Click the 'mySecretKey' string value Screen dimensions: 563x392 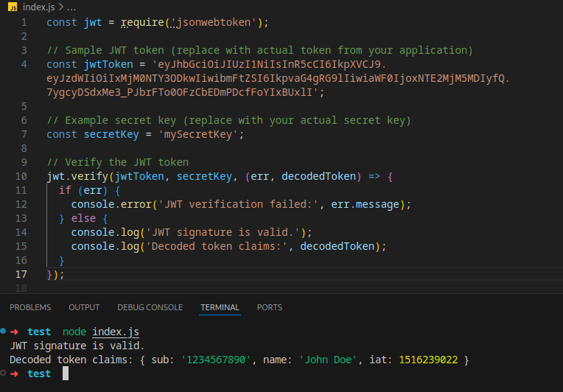coord(198,134)
